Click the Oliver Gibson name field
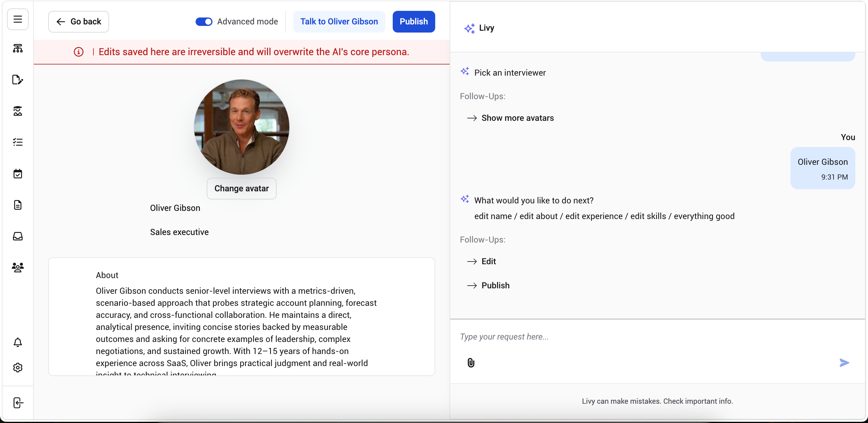The height and width of the screenshot is (423, 868). 175,208
